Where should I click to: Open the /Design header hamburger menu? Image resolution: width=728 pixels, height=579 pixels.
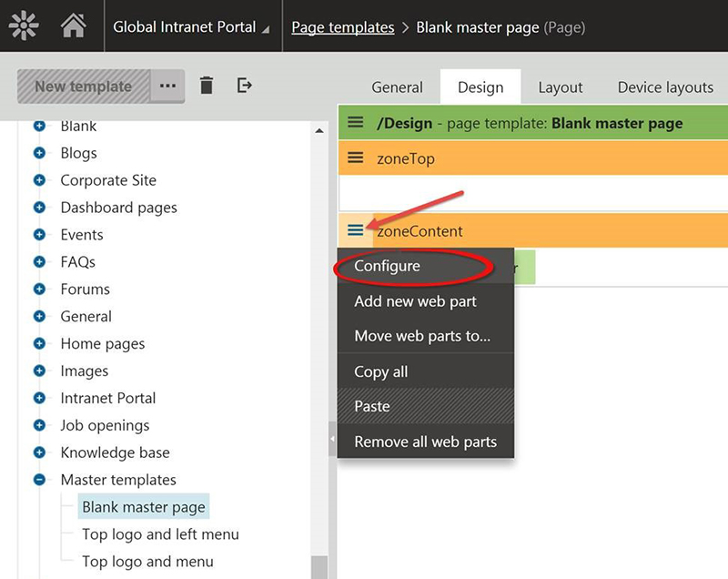tap(356, 123)
